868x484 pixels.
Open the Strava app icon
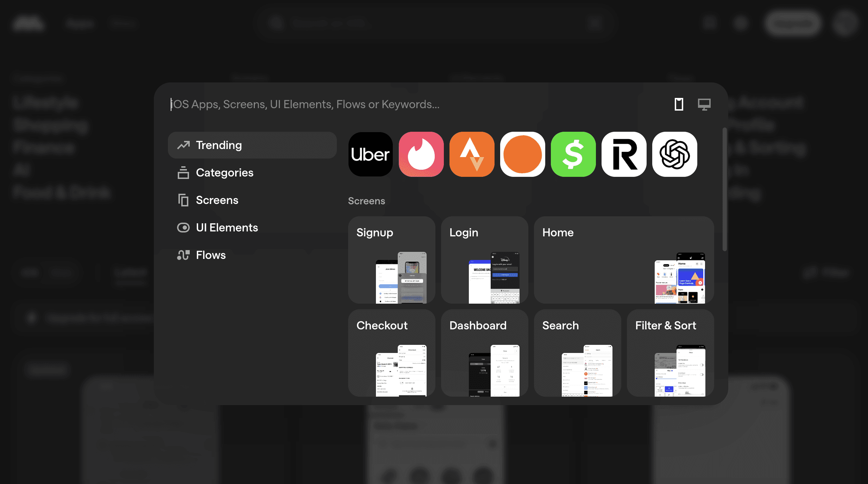(x=472, y=154)
